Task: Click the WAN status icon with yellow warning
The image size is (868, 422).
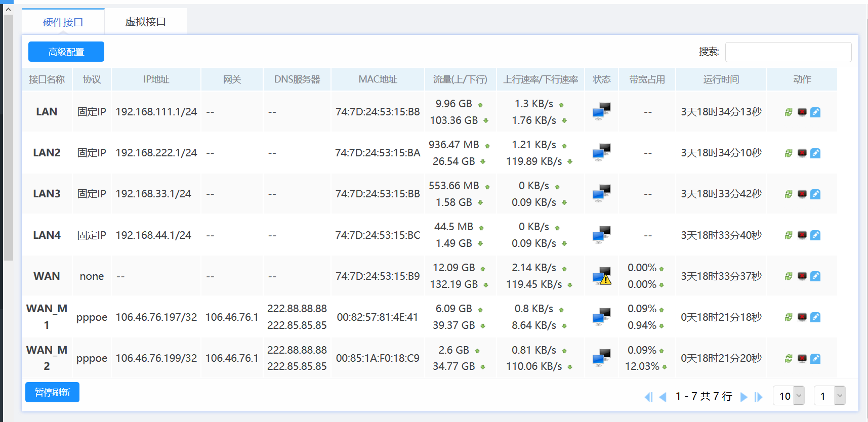Action: point(602,276)
